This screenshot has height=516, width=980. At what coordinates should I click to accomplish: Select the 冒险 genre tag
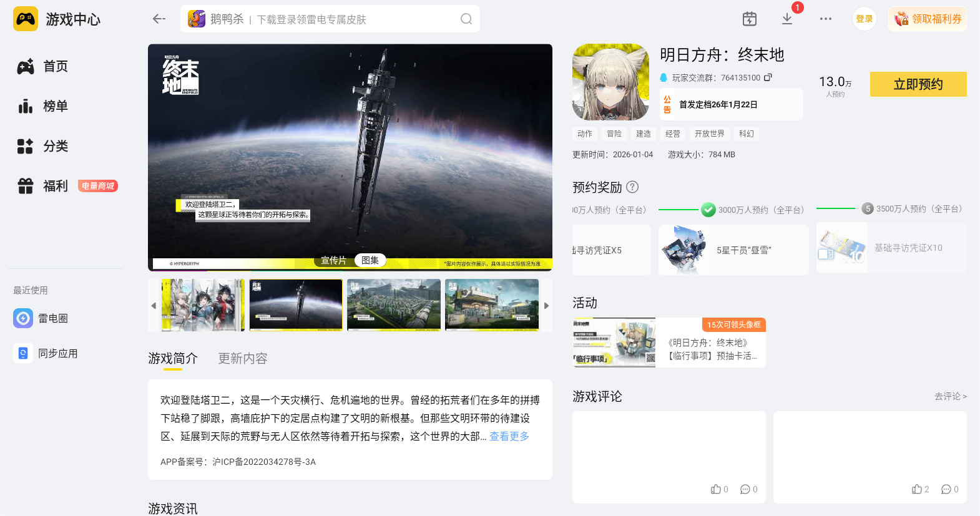(614, 134)
